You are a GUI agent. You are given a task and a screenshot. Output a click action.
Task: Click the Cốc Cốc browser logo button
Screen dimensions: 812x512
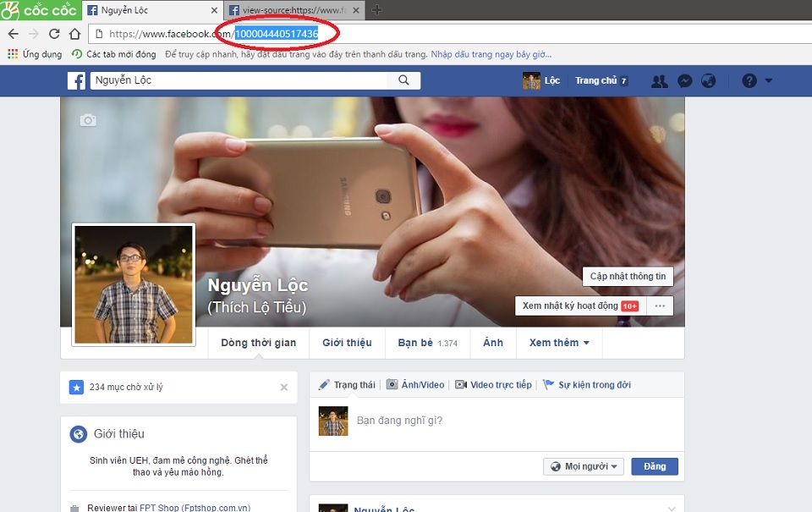40,10
